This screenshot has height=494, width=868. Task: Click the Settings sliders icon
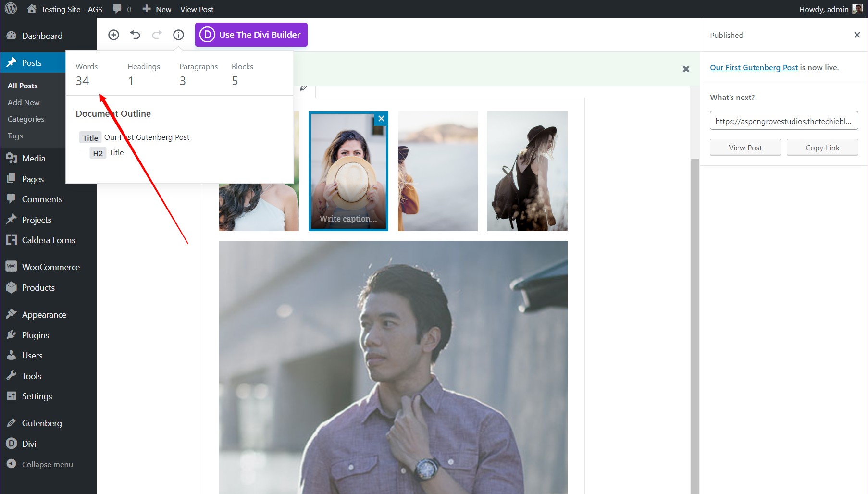click(11, 396)
